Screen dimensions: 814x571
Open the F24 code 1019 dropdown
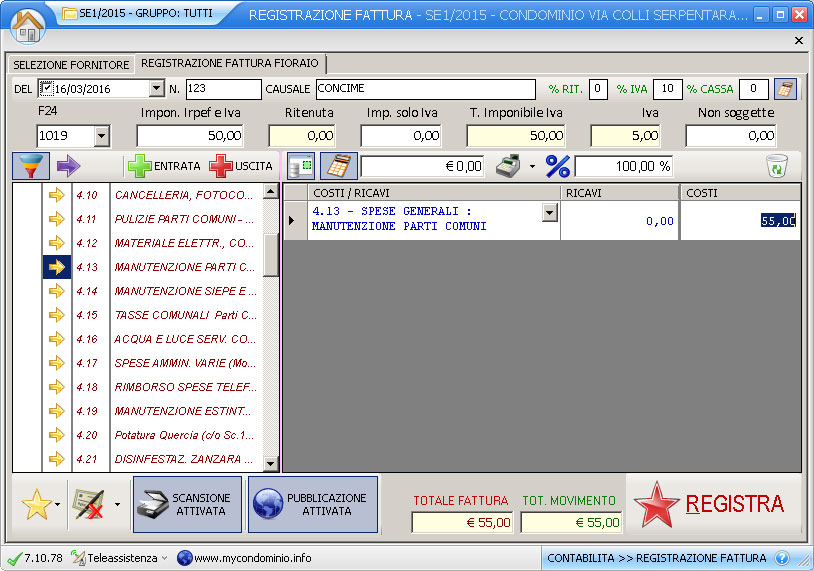pos(101,136)
